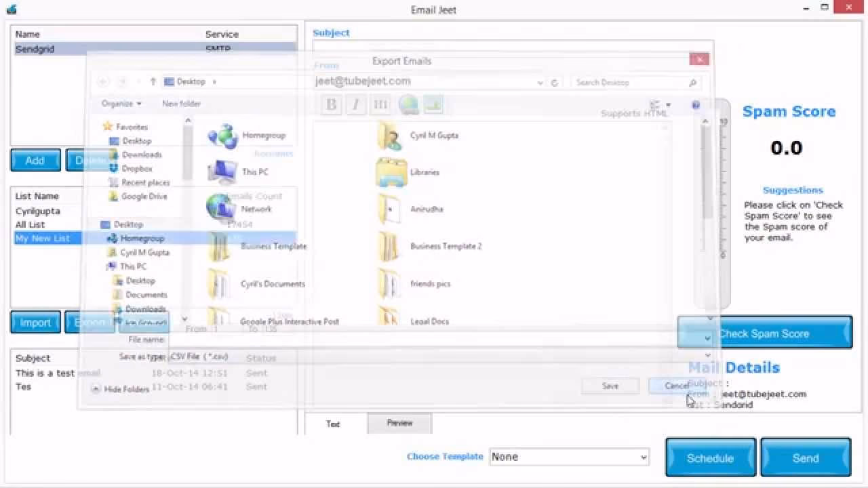Click Hide Folders toggle
The image size is (868, 488).
(120, 389)
